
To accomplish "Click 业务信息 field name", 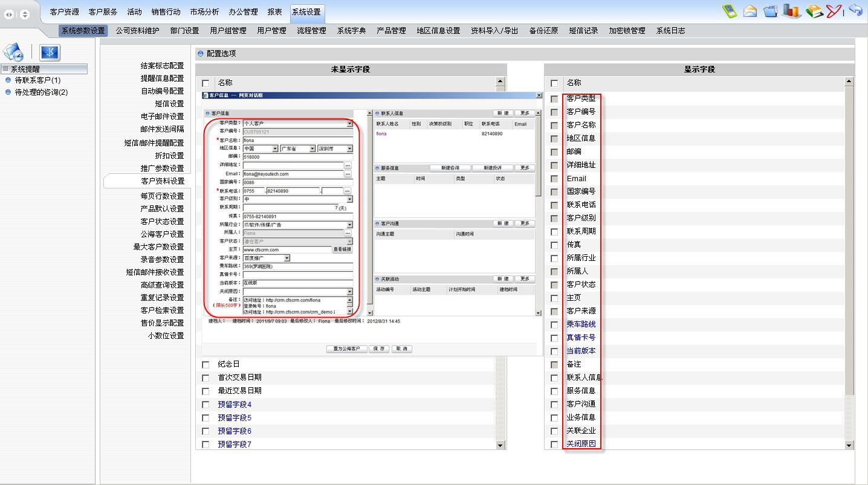I will pyautogui.click(x=581, y=417).
